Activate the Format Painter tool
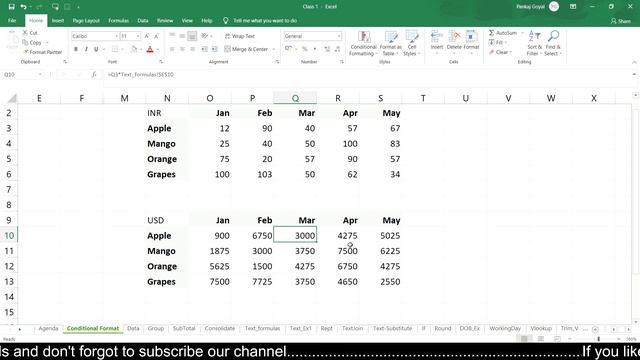640x360 pixels. [x=43, y=52]
